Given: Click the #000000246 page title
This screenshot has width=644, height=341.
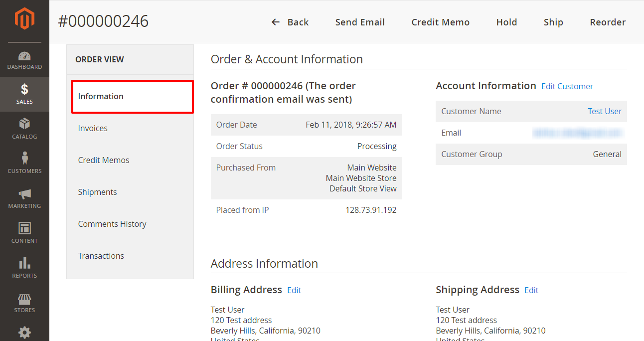Looking at the screenshot, I should [x=103, y=21].
